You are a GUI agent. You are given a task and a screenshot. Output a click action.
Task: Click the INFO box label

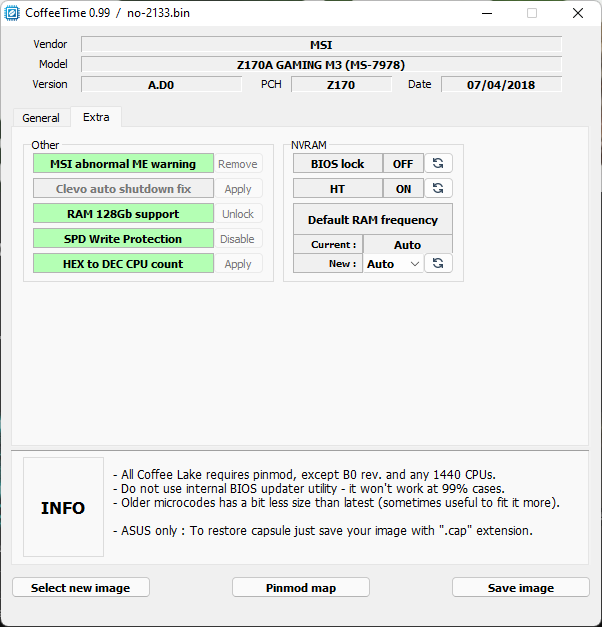point(63,507)
